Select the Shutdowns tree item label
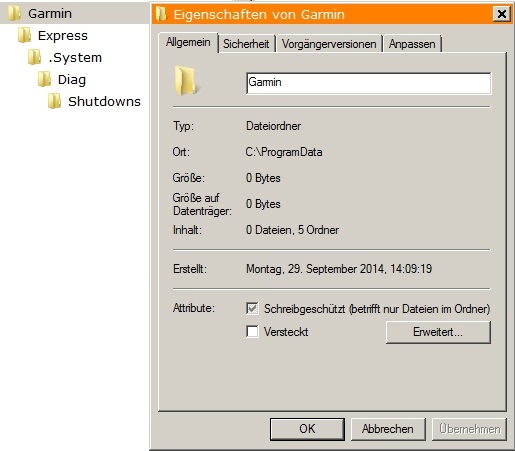515x451 pixels. coord(104,101)
